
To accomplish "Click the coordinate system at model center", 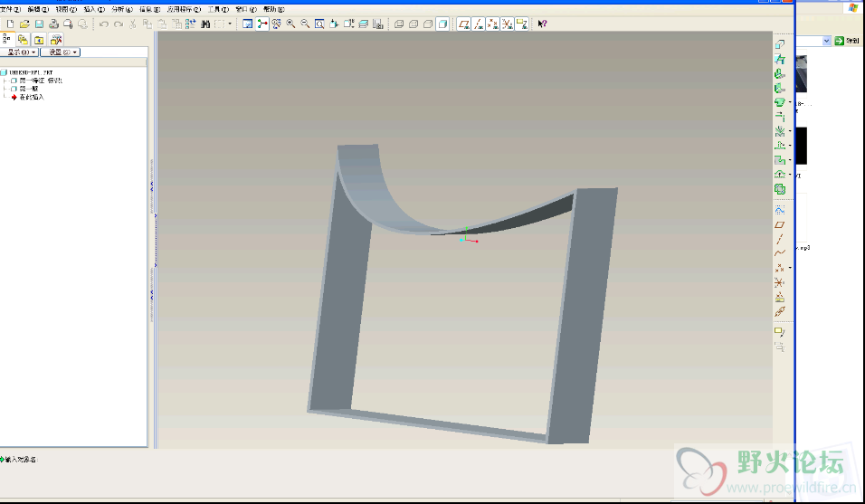I will (468, 236).
